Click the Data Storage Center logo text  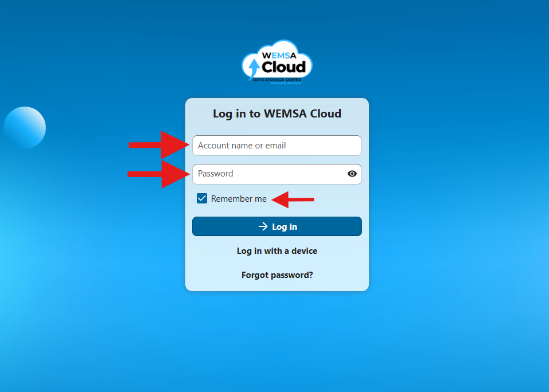(x=277, y=80)
